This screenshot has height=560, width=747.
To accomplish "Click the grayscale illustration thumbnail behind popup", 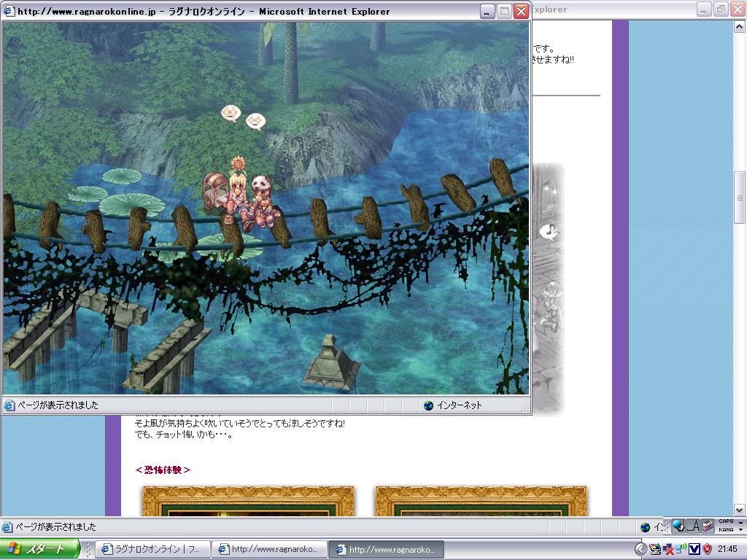I will pyautogui.click(x=548, y=288).
